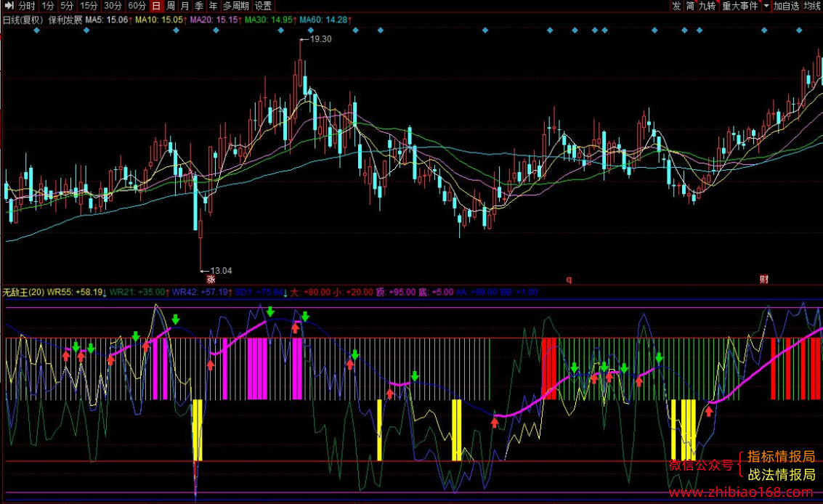Click the green WR21: +35.00 value

pos(139,292)
